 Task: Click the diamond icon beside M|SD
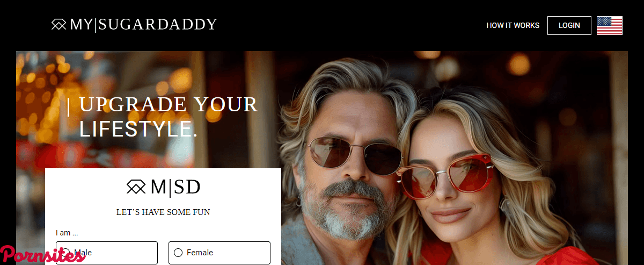136,187
